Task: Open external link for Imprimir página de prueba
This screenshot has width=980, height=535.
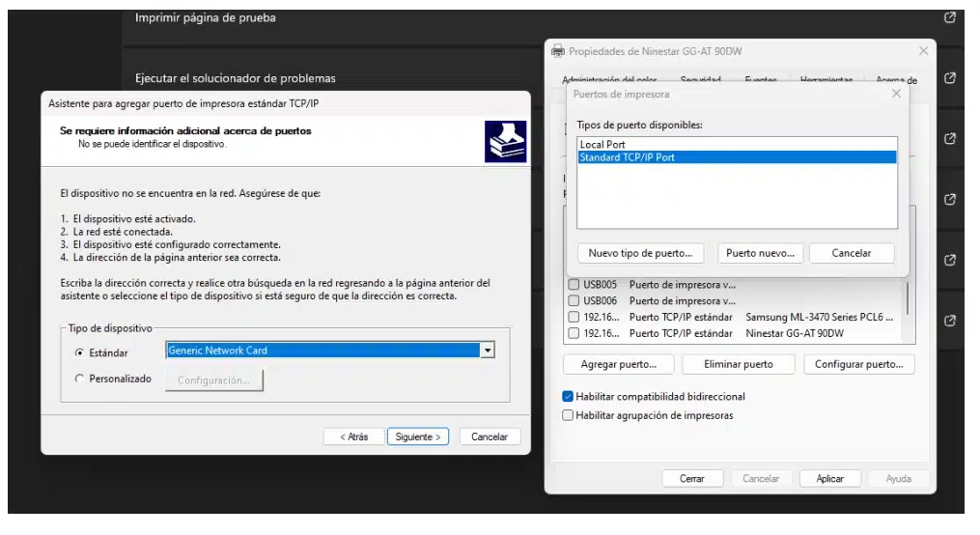Action: click(x=949, y=17)
